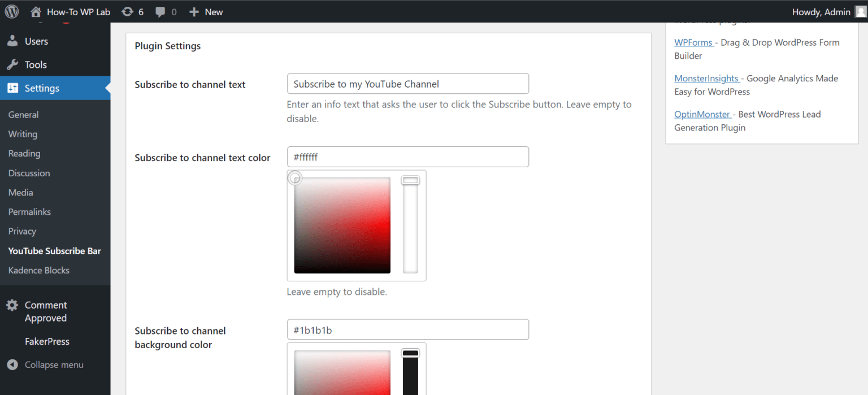Click the Settings sidebar icon
Image resolution: width=868 pixels, height=395 pixels.
pos(12,88)
